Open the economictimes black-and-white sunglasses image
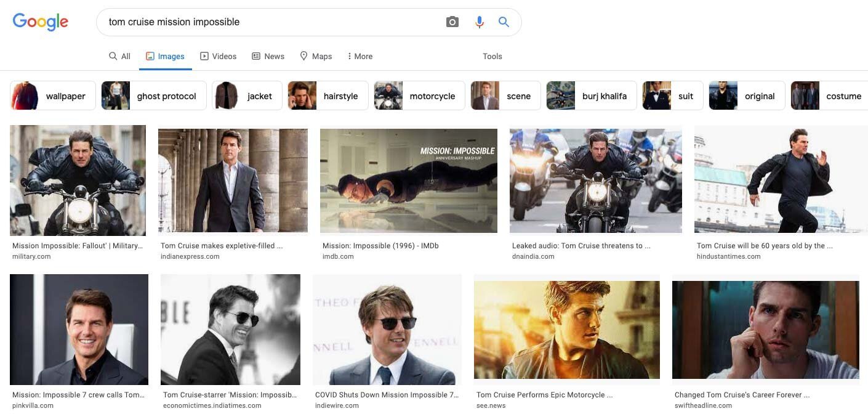 230,330
